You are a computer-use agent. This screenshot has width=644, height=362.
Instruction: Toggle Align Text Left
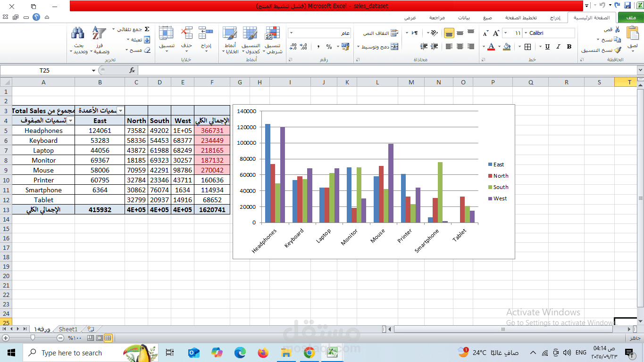[x=449, y=47]
